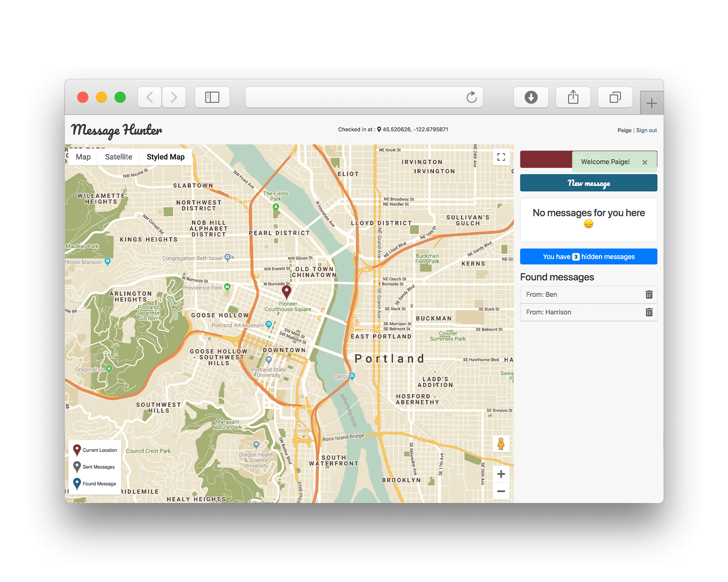Click the Sent Messages legend entry
Viewport: 728px width, 582px height.
pyautogui.click(x=94, y=467)
